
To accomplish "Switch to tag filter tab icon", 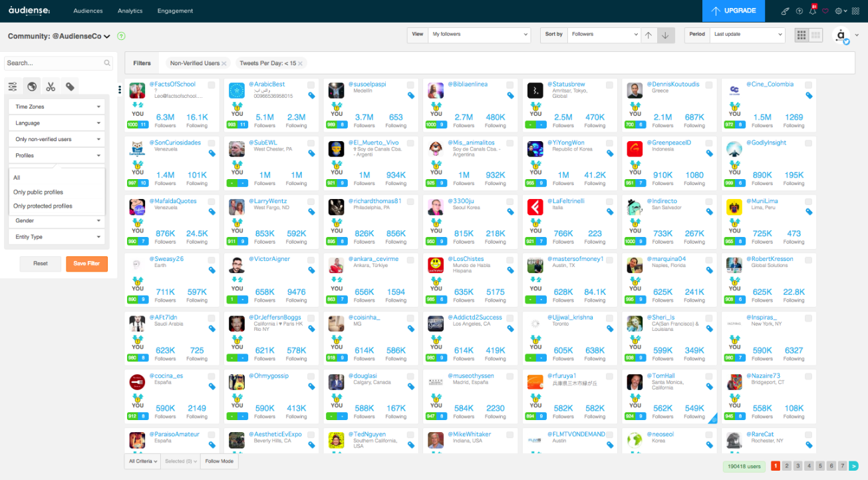I will tap(69, 87).
